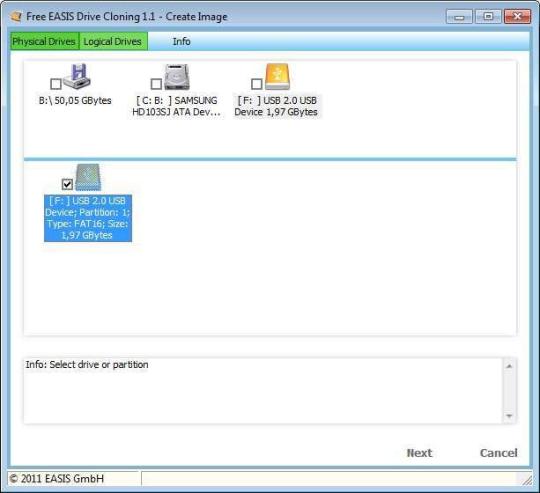Select the B:\ 50,05 GBytes drive icon
Viewport: 540px width, 493px height.
pos(77,77)
